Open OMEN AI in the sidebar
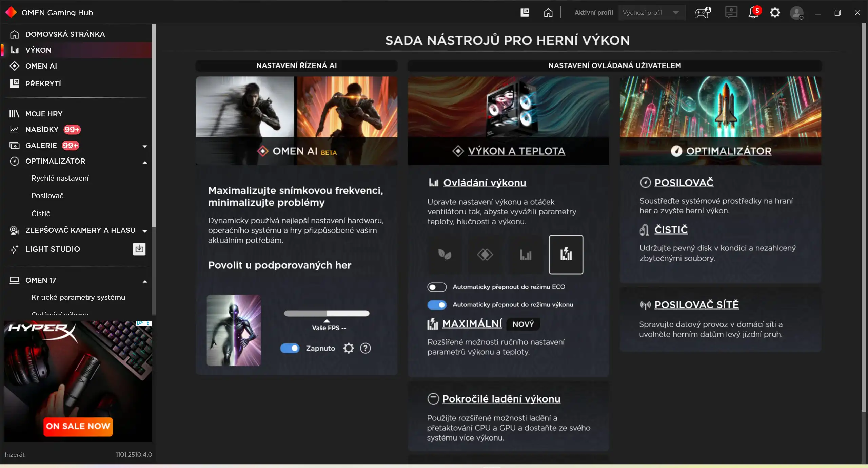 click(41, 66)
